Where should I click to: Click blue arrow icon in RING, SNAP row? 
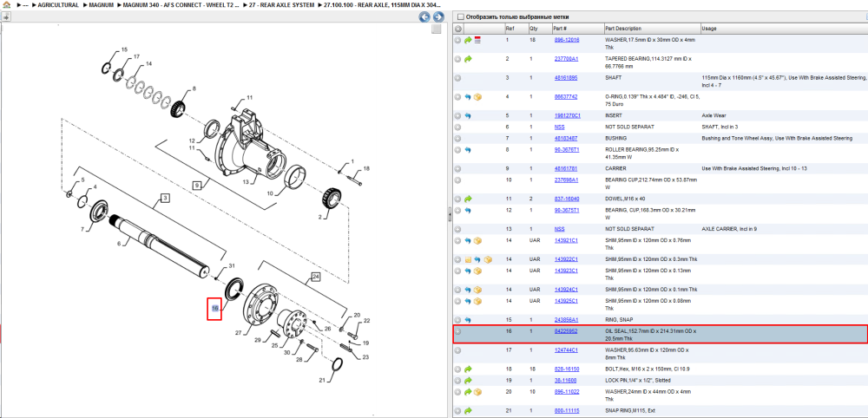click(468, 320)
